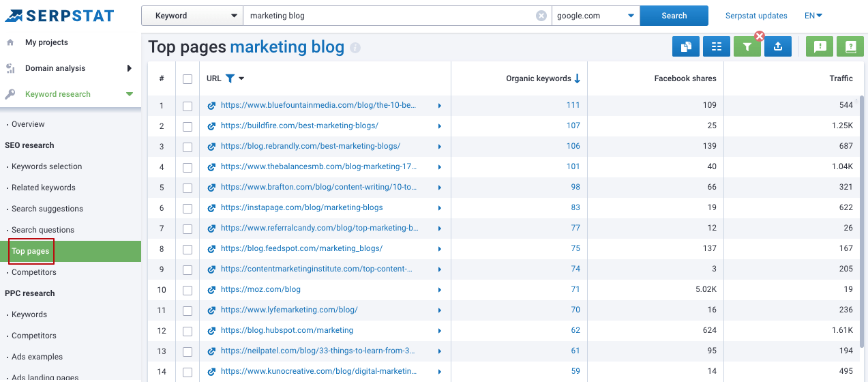Open external link icon for hubspot row
Screen dimensions: 868x382
[211, 331]
